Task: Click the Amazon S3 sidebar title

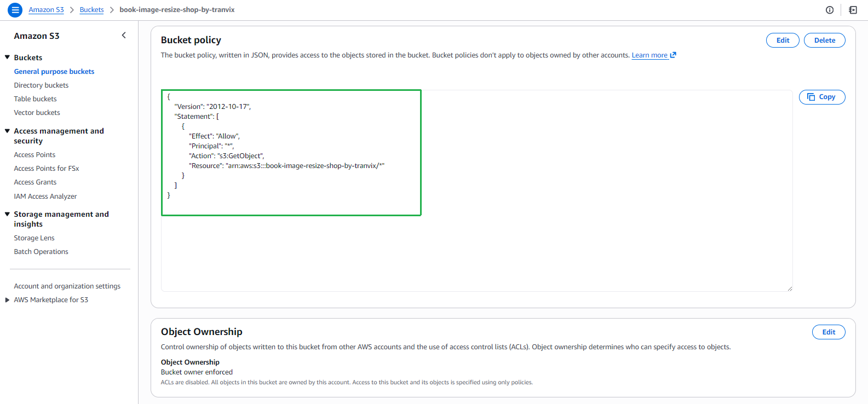Action: [x=37, y=36]
